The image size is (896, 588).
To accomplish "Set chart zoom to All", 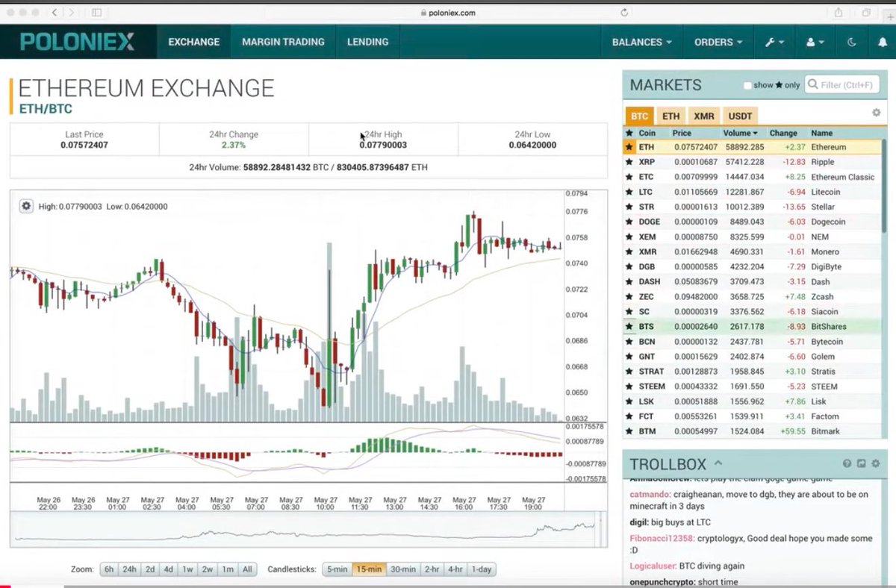I will 247,569.
